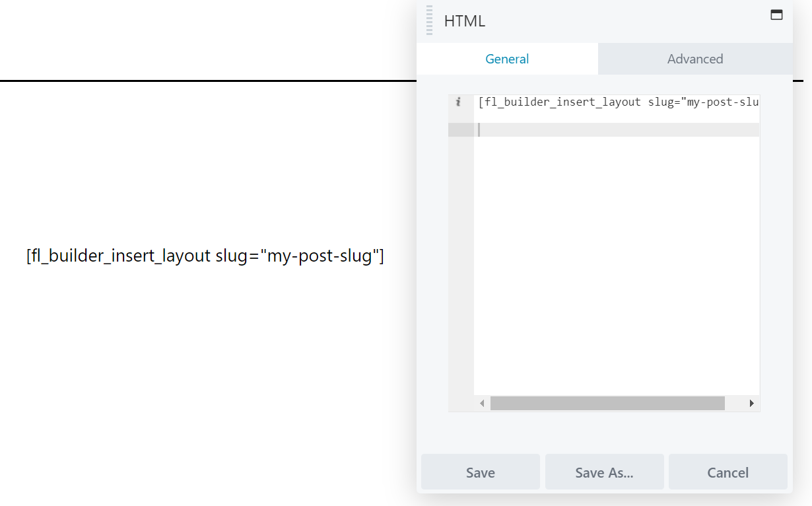Screen dimensions: 812x506
Task: Click the horizontal scrollbar thumb below the editor
Action: pos(607,403)
